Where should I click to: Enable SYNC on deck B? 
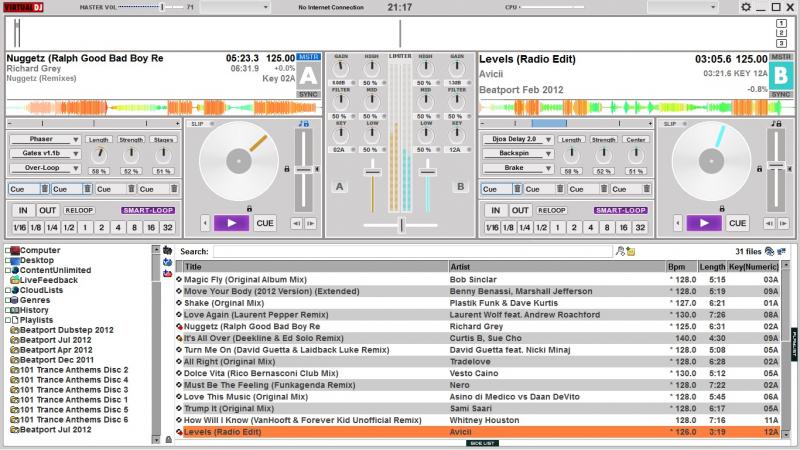[x=781, y=94]
